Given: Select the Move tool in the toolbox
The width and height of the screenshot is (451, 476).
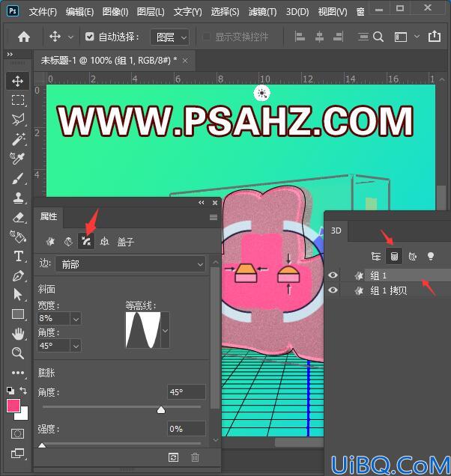Looking at the screenshot, I should pos(18,81).
